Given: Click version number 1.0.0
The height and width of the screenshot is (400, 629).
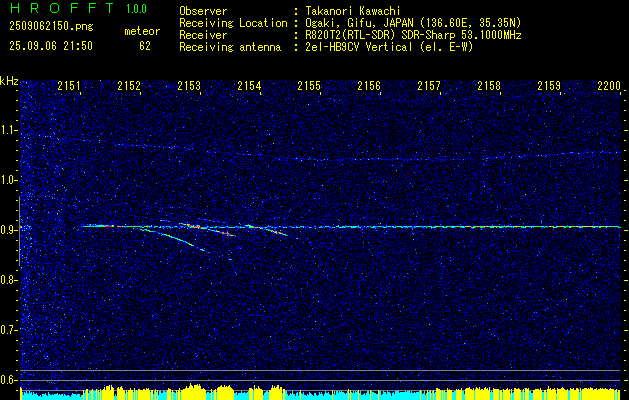Looking at the screenshot, I should [x=136, y=9].
